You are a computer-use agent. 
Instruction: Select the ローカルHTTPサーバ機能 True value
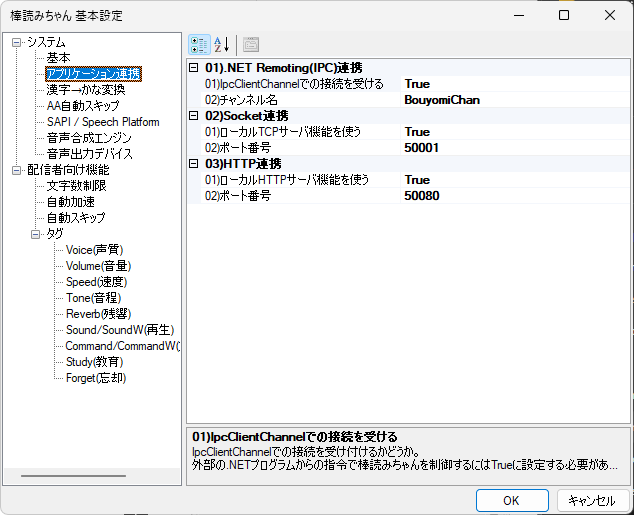point(417,180)
